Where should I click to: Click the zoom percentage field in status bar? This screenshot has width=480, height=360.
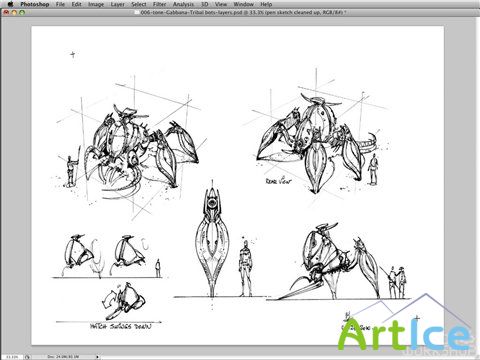[12, 357]
